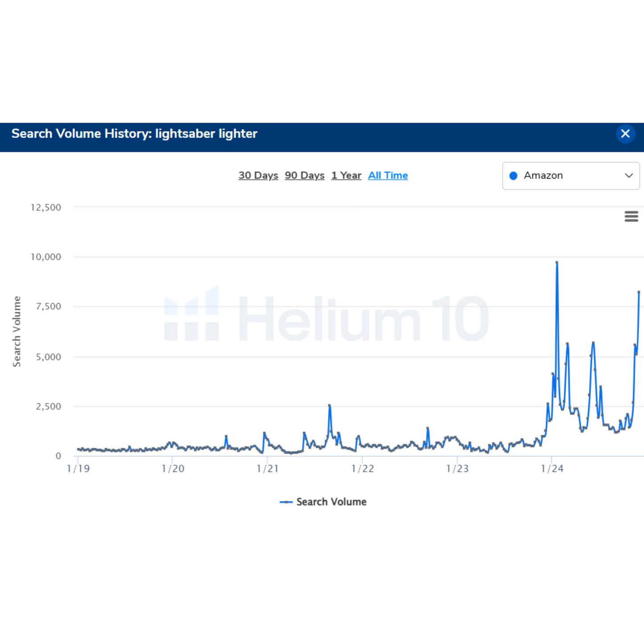Click the 1/21 x-axis label

[267, 469]
